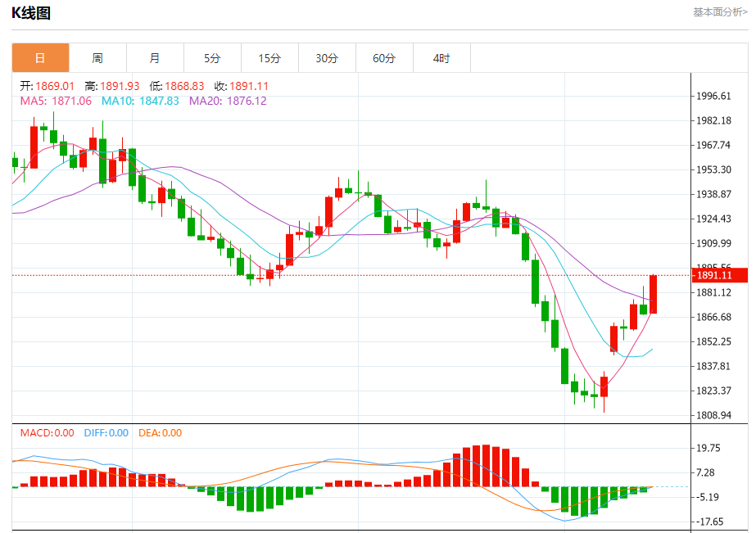Click the red 1891.11 current price tag

pos(720,275)
